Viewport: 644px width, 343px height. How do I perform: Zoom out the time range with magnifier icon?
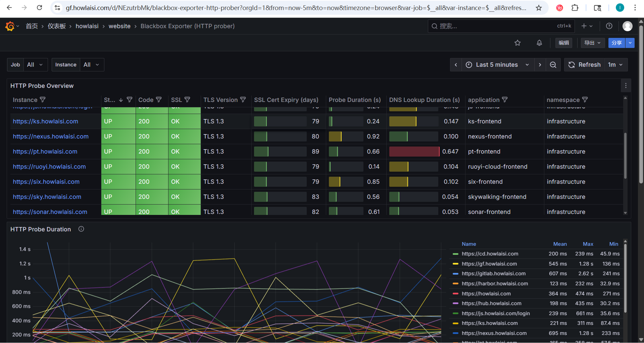pos(553,65)
